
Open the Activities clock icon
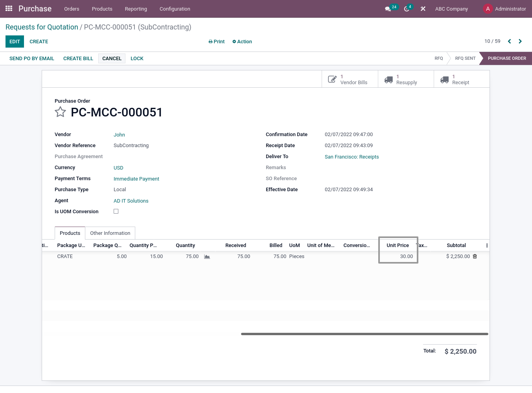pos(406,9)
